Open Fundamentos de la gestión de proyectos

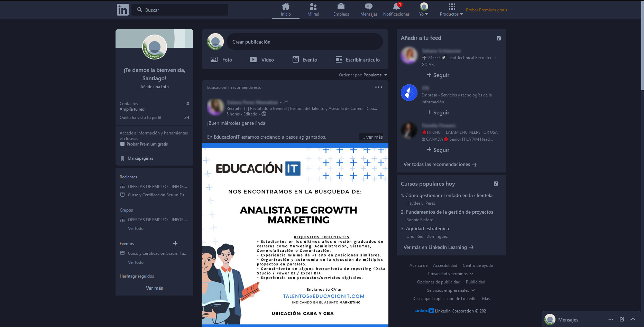click(x=449, y=212)
